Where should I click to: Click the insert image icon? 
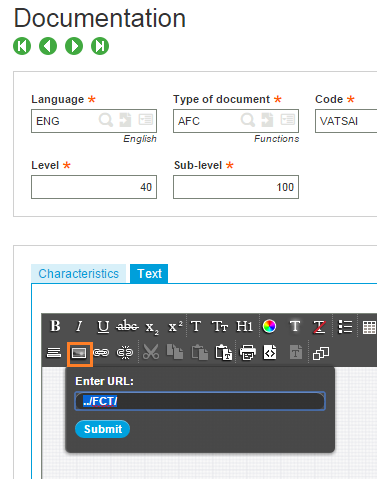click(79, 353)
